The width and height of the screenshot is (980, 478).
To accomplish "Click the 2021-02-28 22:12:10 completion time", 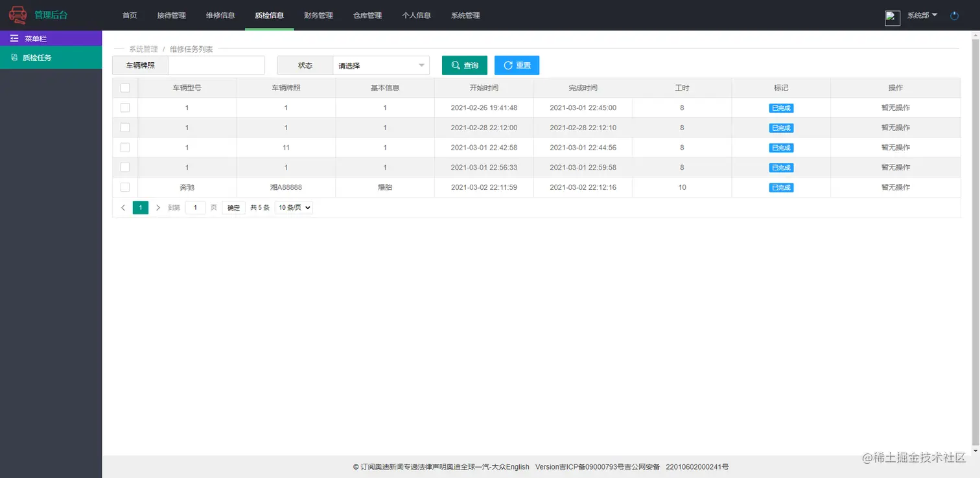I will [583, 128].
